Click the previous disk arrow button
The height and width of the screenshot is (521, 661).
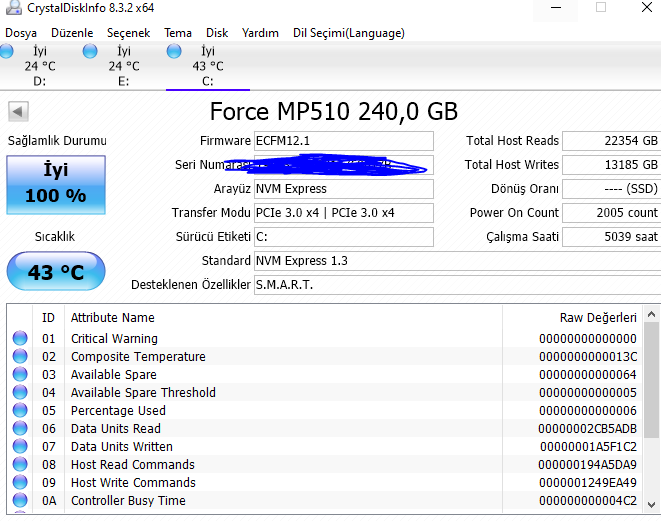click(x=18, y=112)
